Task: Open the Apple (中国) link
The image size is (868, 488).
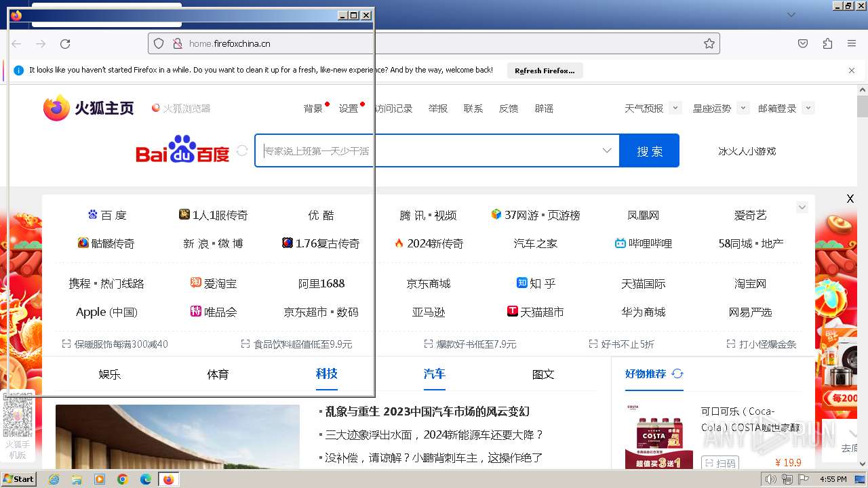Action: pos(106,312)
